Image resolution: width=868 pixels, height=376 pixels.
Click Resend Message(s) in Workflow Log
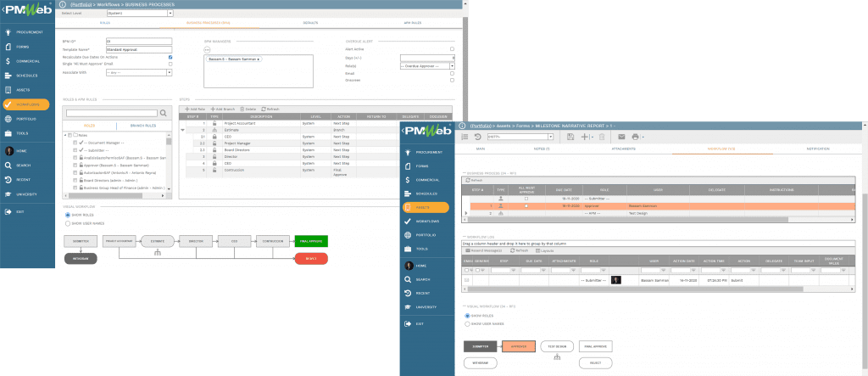[486, 250]
